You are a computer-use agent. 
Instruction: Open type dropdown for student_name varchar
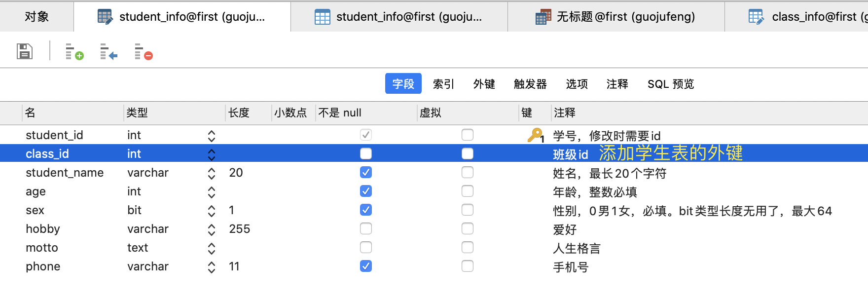212,173
